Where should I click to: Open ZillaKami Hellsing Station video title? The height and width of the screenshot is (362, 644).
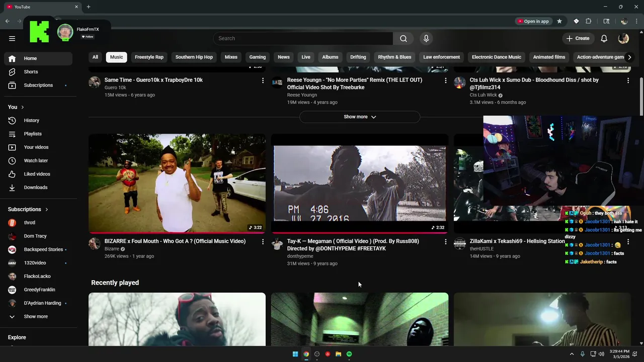[517, 241]
